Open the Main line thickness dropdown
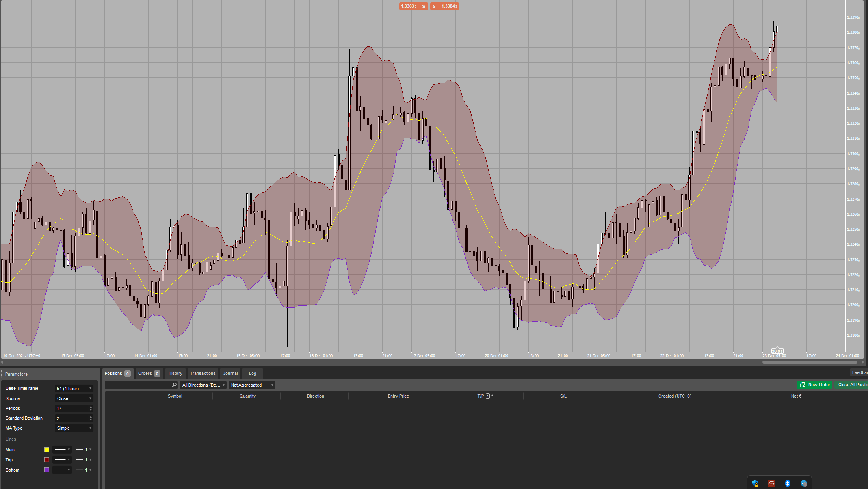 tap(84, 450)
